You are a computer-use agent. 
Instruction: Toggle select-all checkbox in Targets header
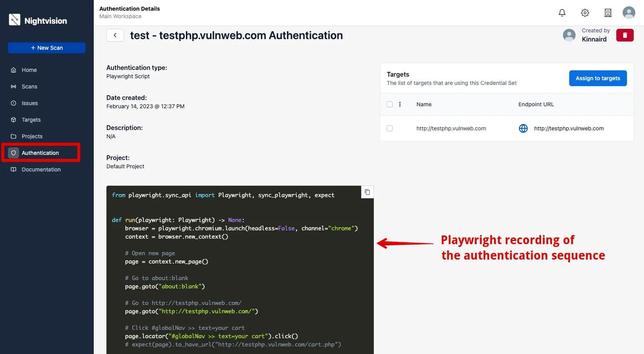click(390, 104)
